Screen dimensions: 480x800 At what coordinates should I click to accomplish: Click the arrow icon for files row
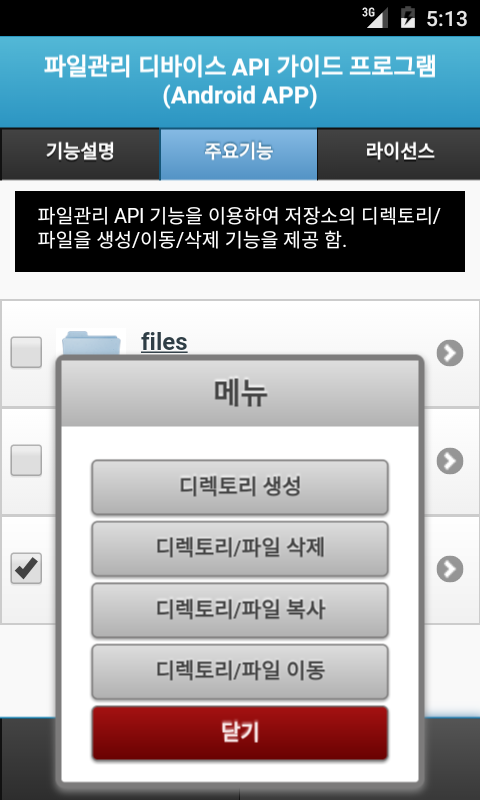(450, 353)
